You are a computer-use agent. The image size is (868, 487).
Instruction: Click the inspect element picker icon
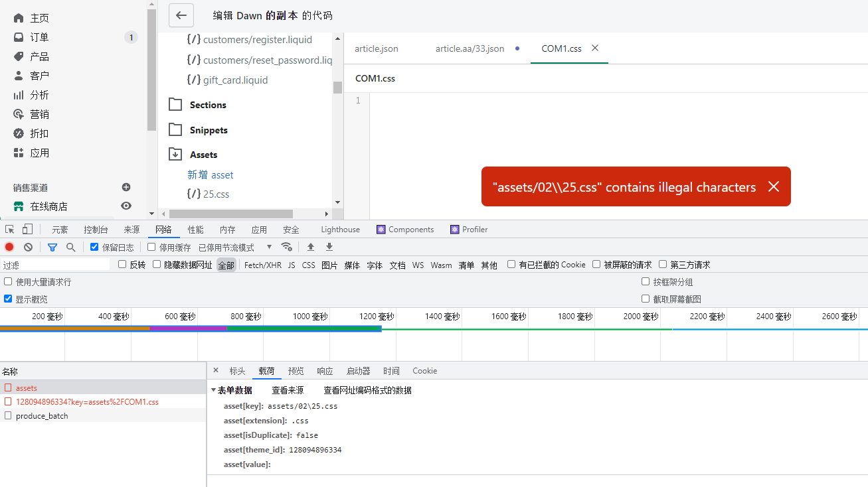pyautogui.click(x=10, y=230)
